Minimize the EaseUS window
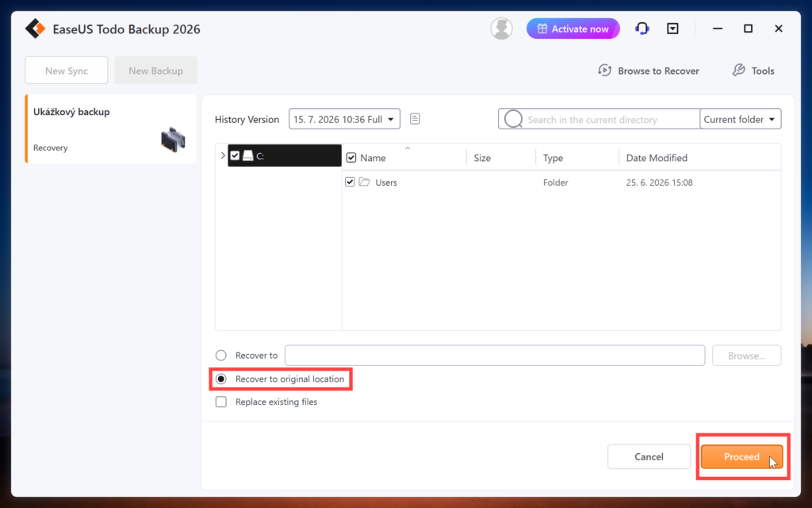The image size is (812, 508). click(717, 29)
